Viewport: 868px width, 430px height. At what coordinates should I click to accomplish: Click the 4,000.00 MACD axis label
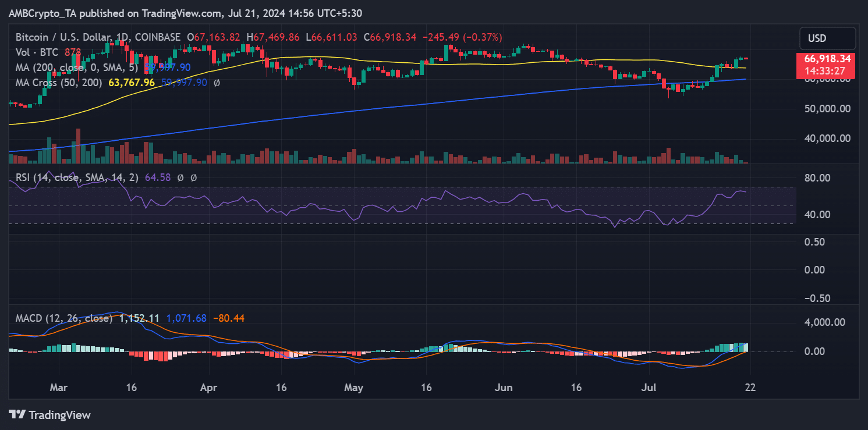coord(824,322)
